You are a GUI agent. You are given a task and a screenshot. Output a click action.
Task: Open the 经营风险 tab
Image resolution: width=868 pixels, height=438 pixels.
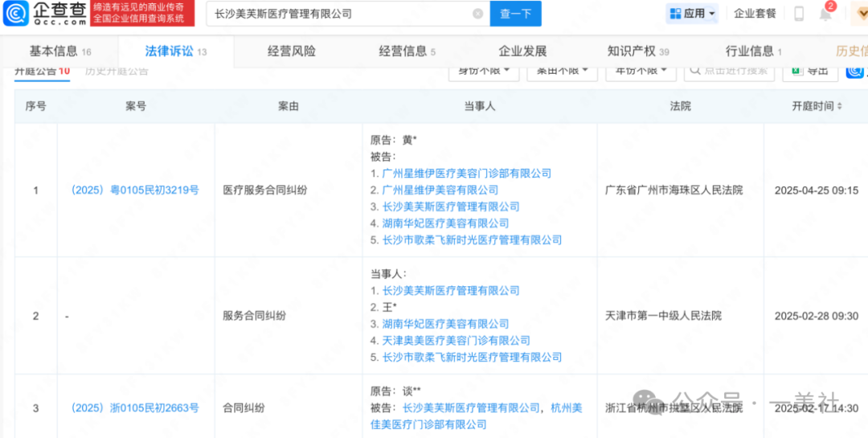(x=292, y=51)
